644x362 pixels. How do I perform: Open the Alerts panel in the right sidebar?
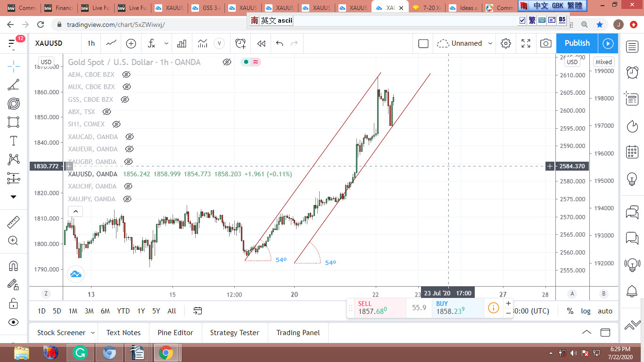[x=632, y=73]
